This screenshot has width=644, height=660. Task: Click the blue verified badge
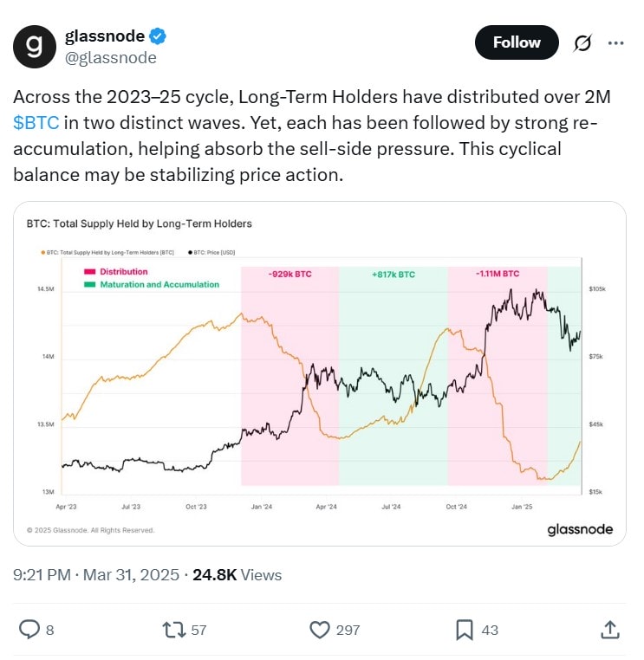pyautogui.click(x=158, y=36)
